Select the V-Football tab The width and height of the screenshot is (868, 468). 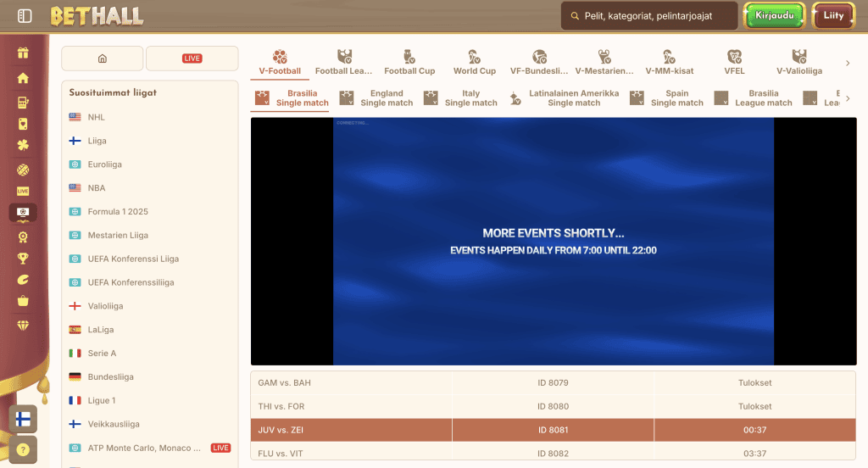(280, 63)
